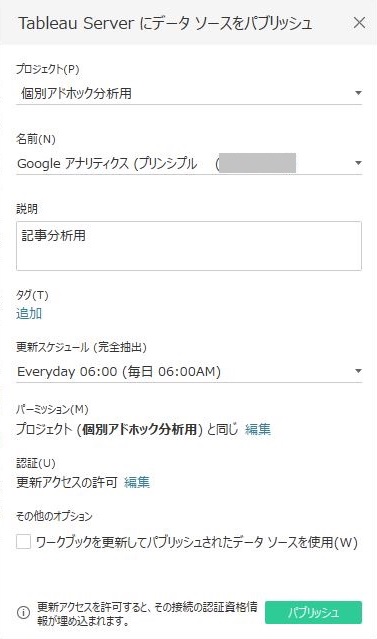Image resolution: width=377 pixels, height=639 pixels.
Task: Tick the ワークブックを更新して checkbox
Action: pos(24,542)
